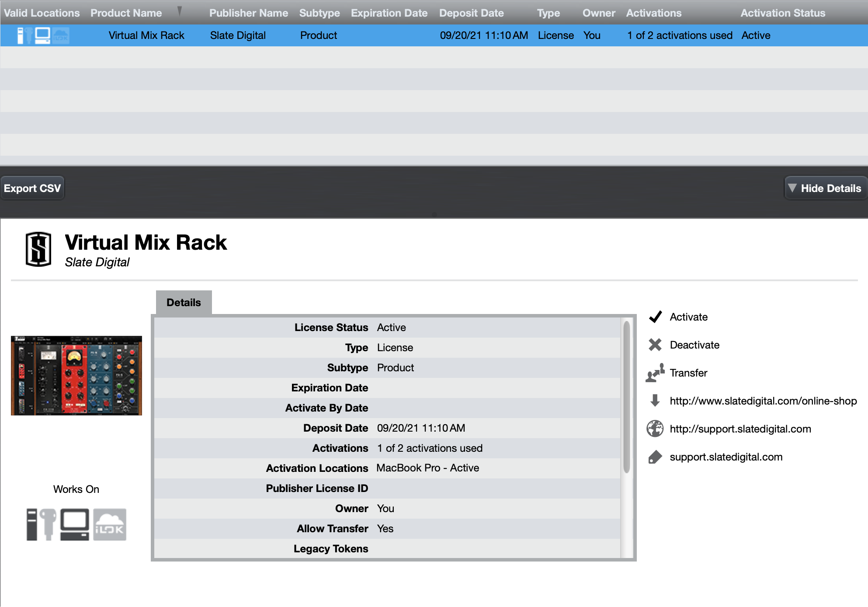The height and width of the screenshot is (607, 868).
Task: Click the Slate Digital logo icon
Action: pyautogui.click(x=38, y=249)
